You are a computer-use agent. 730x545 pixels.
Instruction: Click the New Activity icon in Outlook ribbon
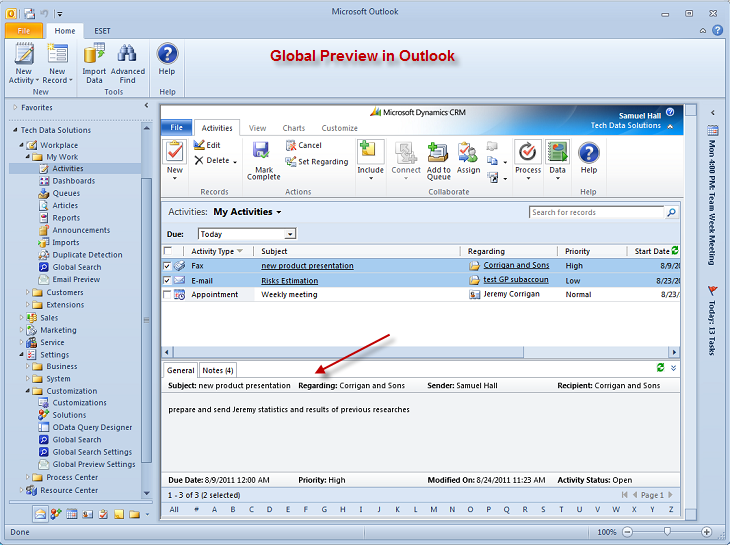24,54
